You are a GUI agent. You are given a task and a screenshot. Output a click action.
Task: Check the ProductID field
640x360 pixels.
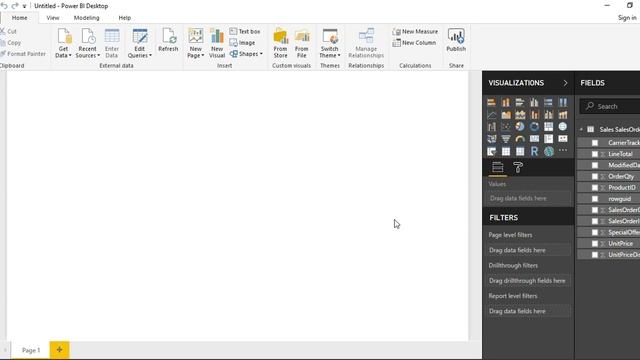coord(595,188)
